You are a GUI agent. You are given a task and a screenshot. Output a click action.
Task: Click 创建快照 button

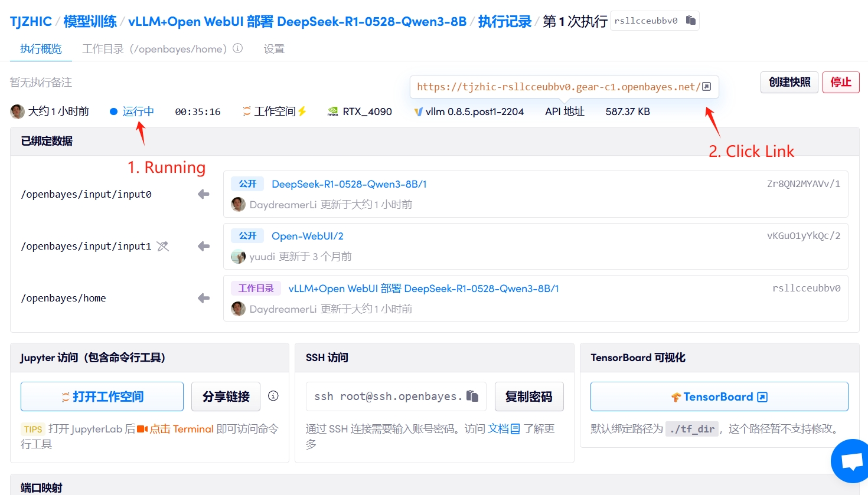point(789,82)
